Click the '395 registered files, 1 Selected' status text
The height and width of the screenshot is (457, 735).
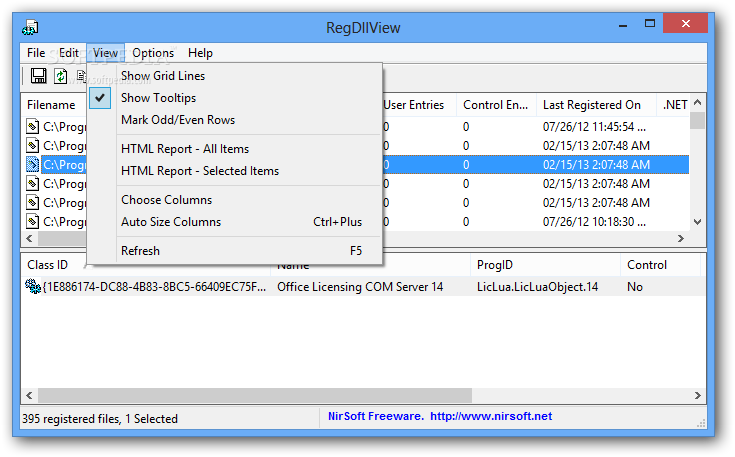(x=100, y=418)
